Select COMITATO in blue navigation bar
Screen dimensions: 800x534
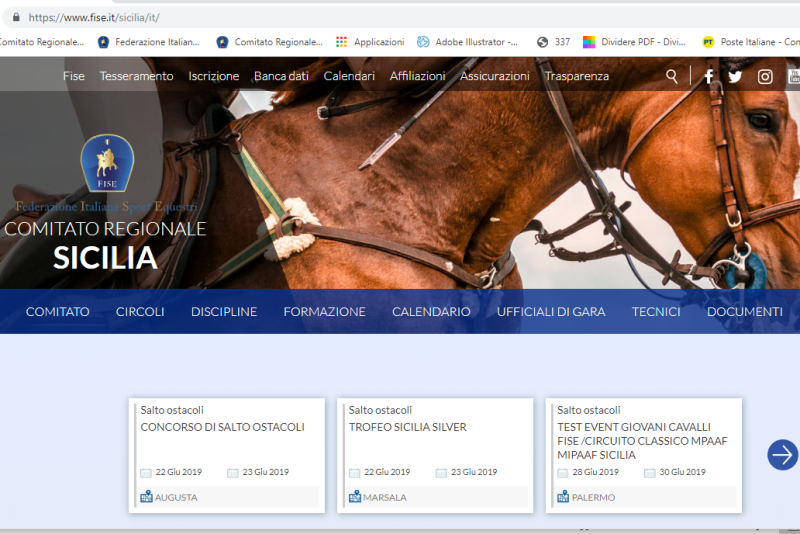[58, 312]
